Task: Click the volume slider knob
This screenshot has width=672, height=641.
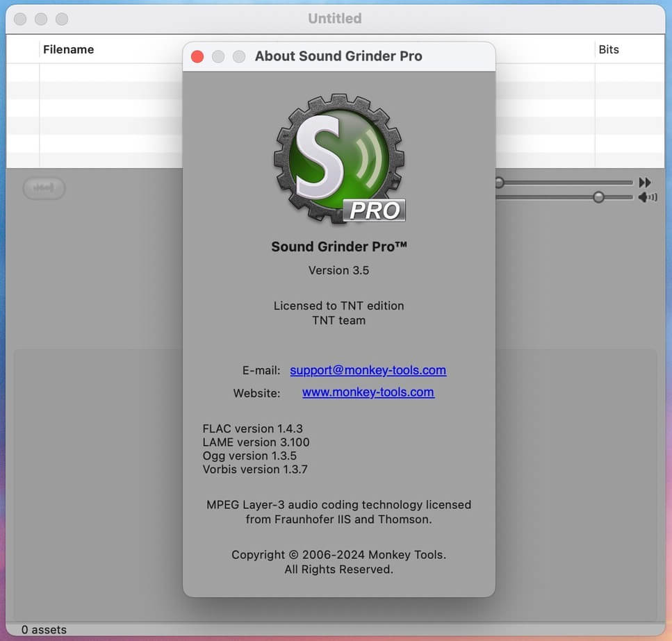Action: (x=598, y=197)
